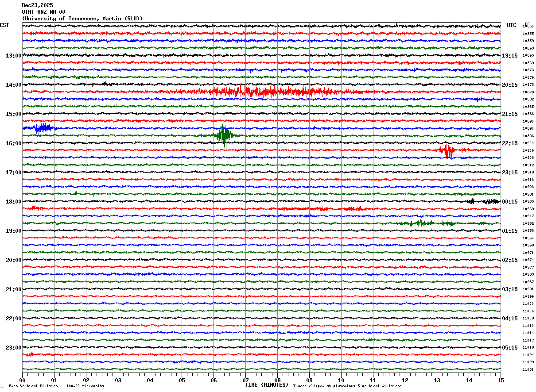Click the DC offset value 10912

click(x=528, y=165)
